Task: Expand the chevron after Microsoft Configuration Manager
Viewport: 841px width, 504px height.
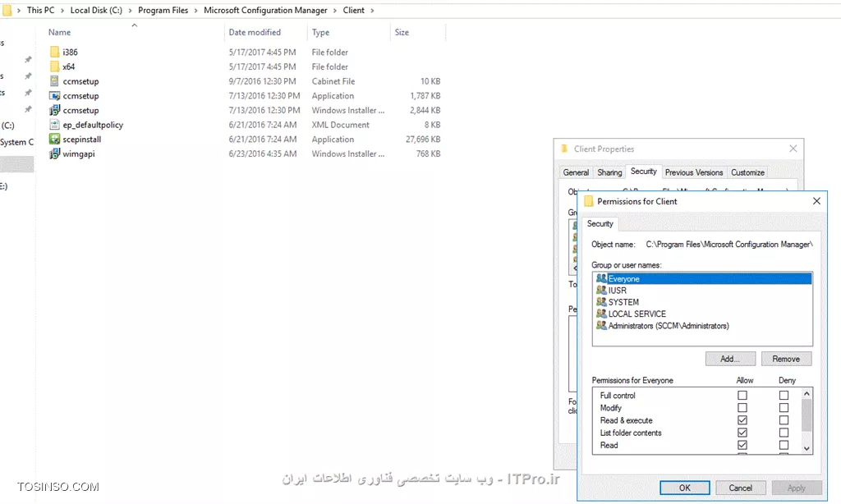Action: point(335,10)
